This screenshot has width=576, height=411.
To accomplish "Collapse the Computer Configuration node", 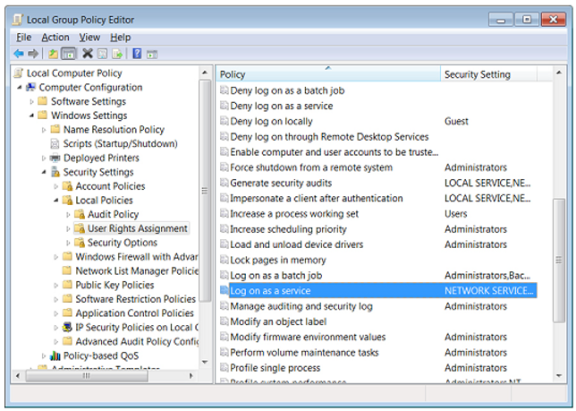I will point(19,87).
